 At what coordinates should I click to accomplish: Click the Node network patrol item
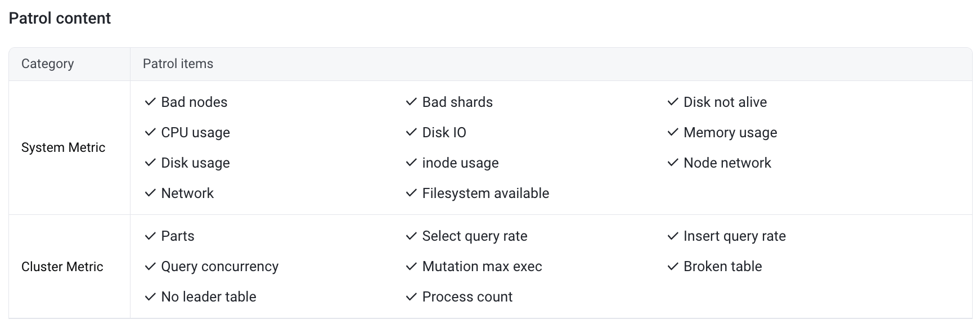tap(727, 163)
